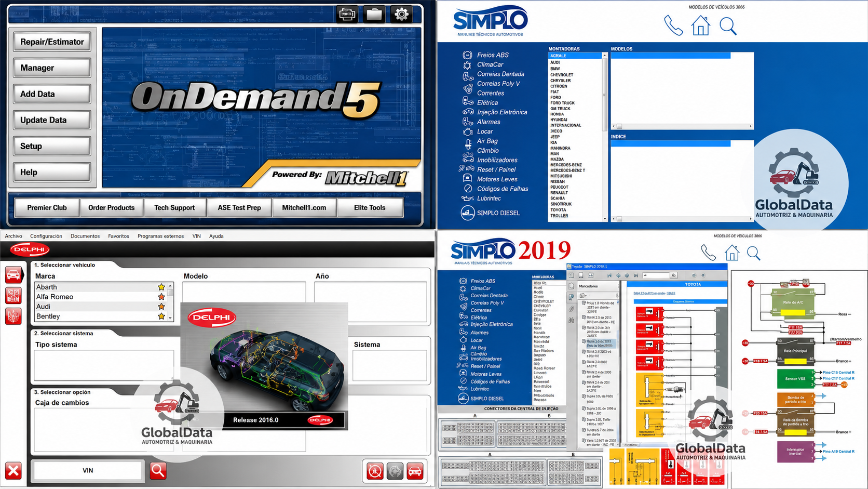The image size is (868, 489).
Task: Click the Update Data button in OnDemand5
Action: [52, 120]
